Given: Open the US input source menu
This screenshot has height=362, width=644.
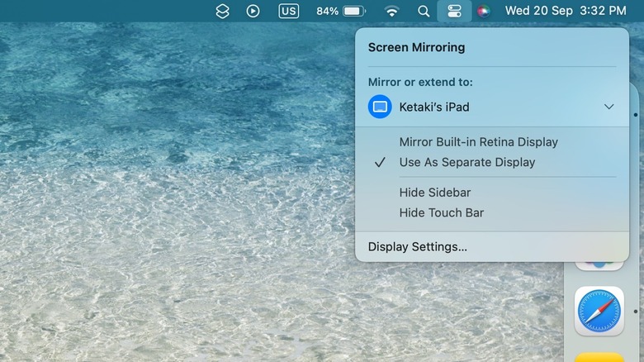Looking at the screenshot, I should coord(288,11).
